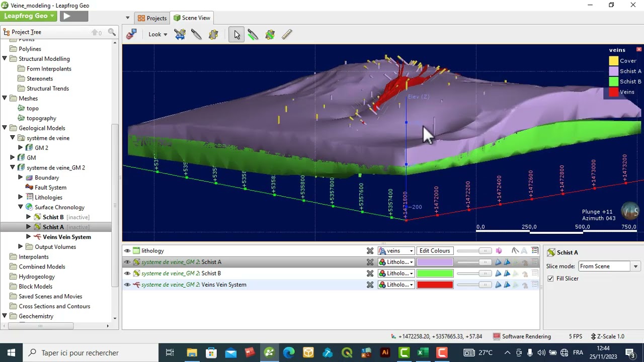Activate the ruler measurement tool
This screenshot has width=644, height=362.
point(287,34)
